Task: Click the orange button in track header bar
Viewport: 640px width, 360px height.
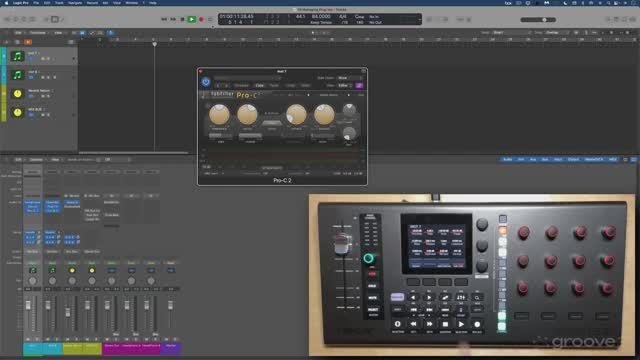Action: click(28, 42)
